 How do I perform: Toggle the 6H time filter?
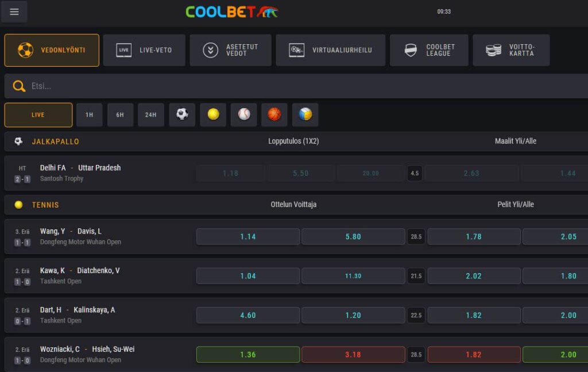[x=120, y=115]
